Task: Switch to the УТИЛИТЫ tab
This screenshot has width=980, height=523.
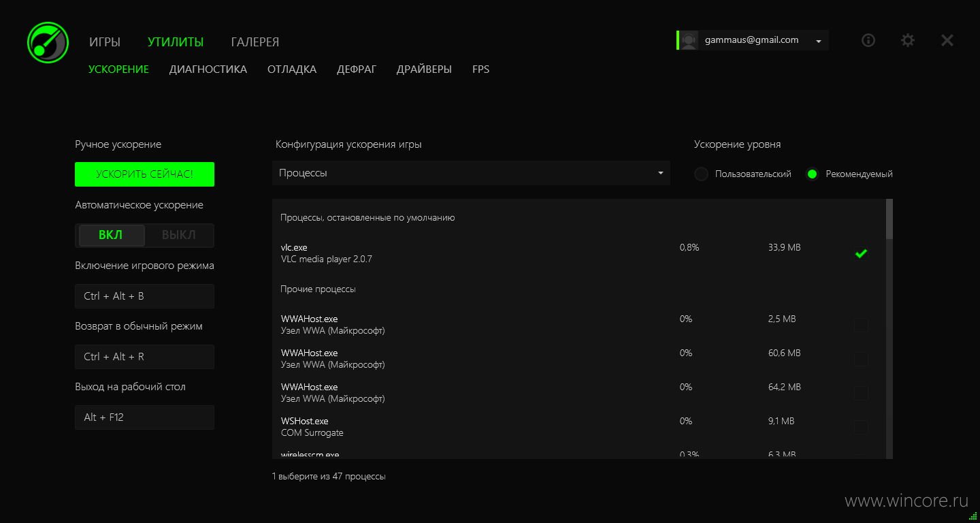Action: coord(176,42)
